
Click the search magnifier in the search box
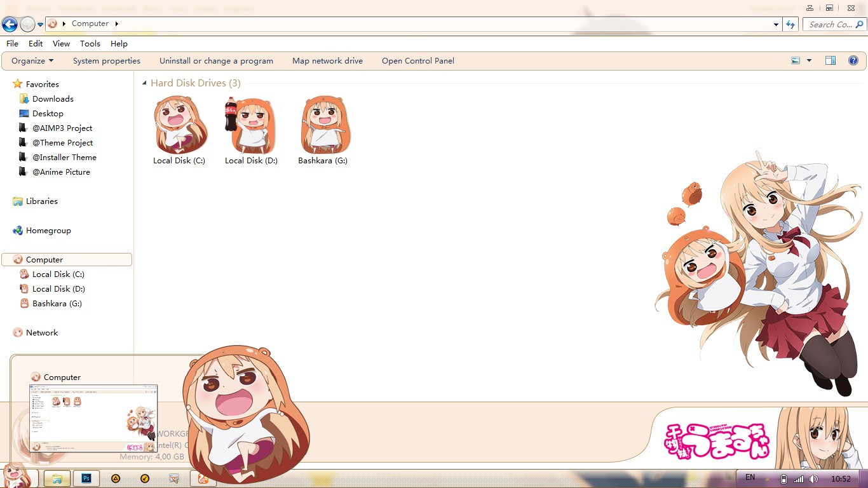point(860,24)
